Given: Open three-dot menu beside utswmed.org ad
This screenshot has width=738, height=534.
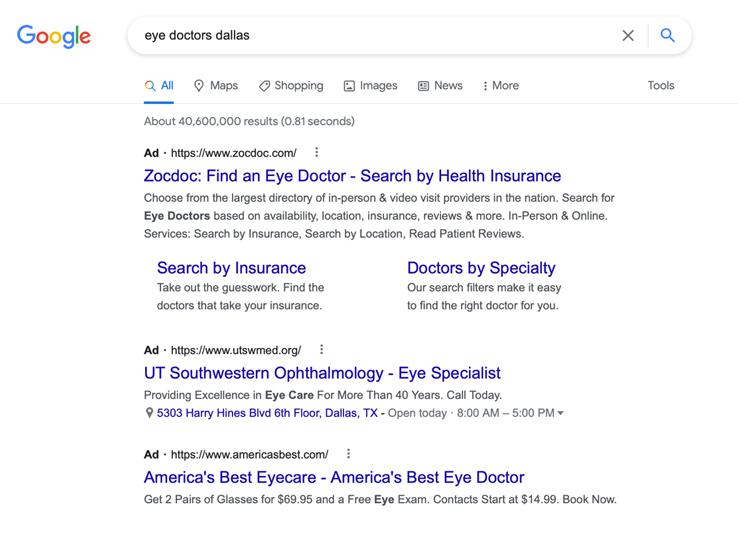Looking at the screenshot, I should (x=321, y=350).
